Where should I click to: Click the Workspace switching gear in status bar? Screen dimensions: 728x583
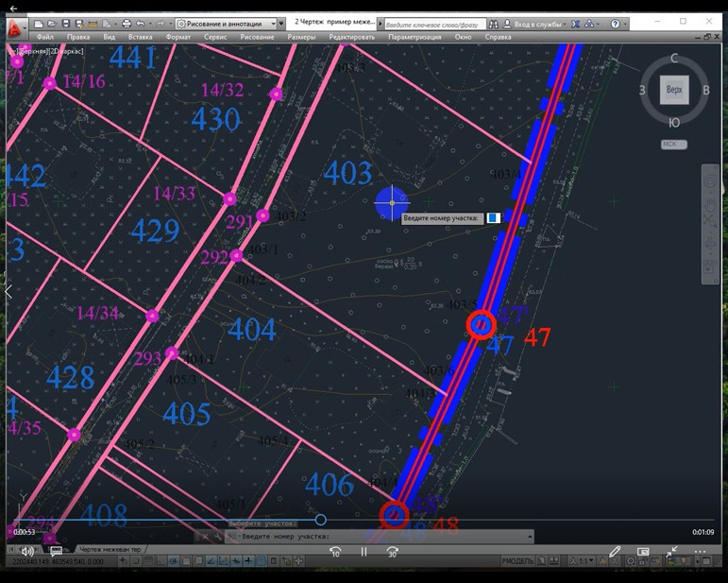coord(631,561)
